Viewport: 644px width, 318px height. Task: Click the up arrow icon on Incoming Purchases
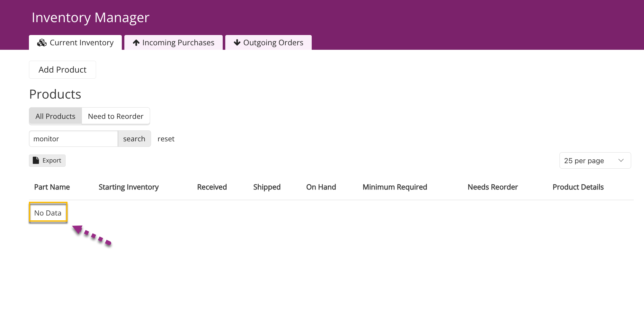pyautogui.click(x=136, y=43)
